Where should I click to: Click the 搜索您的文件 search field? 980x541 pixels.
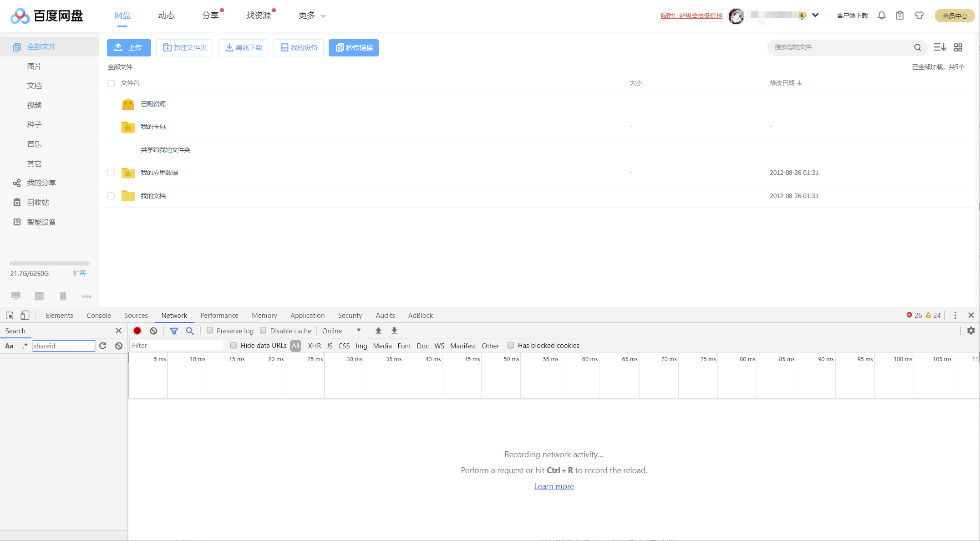pos(840,47)
